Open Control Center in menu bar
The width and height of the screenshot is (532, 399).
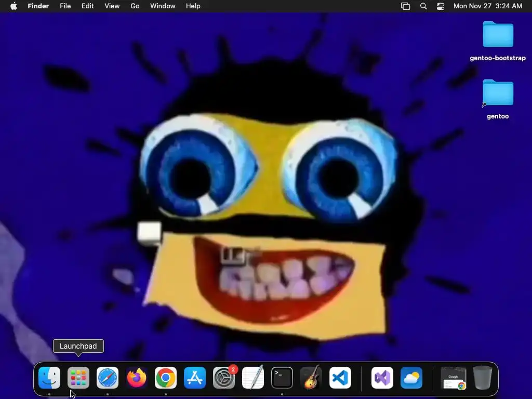[441, 6]
